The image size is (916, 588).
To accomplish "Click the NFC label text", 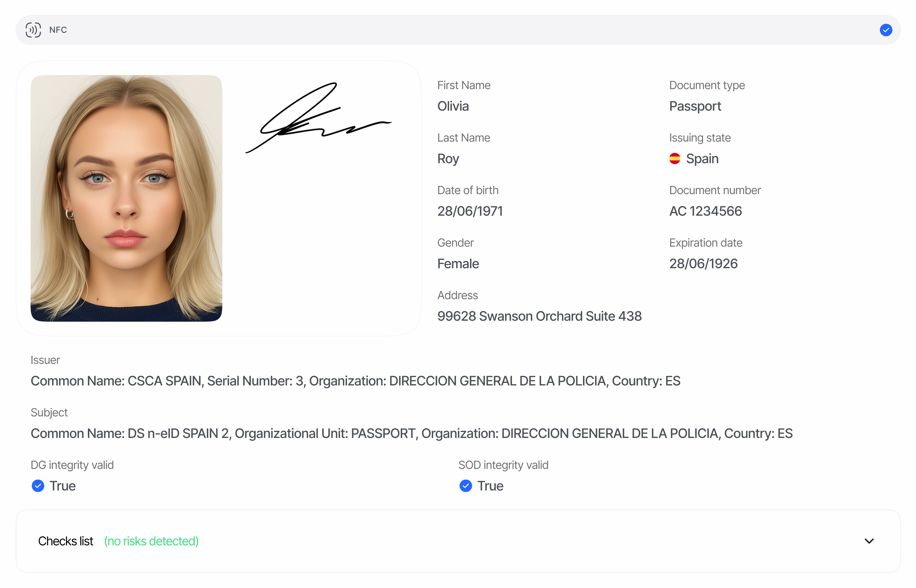I will [x=58, y=30].
